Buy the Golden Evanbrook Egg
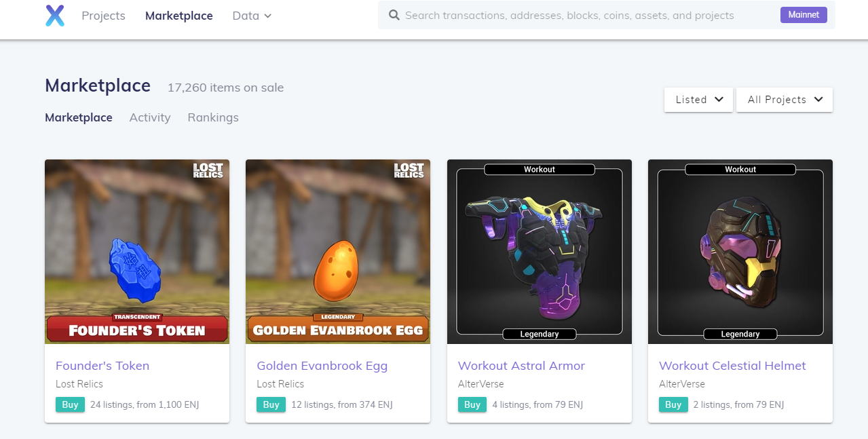 [x=271, y=404]
